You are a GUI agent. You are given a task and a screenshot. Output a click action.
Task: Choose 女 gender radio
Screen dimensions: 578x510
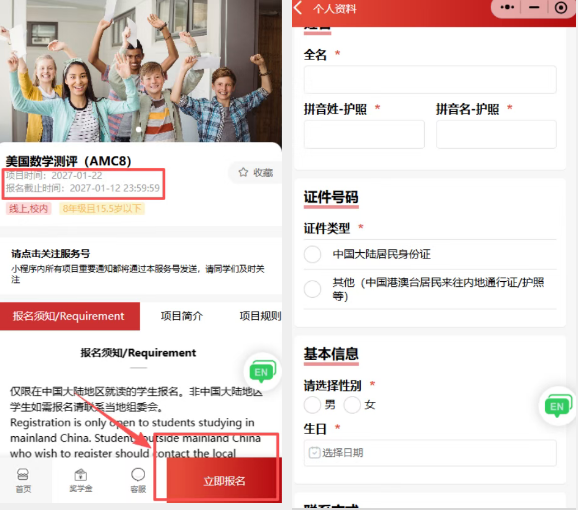[x=352, y=405]
